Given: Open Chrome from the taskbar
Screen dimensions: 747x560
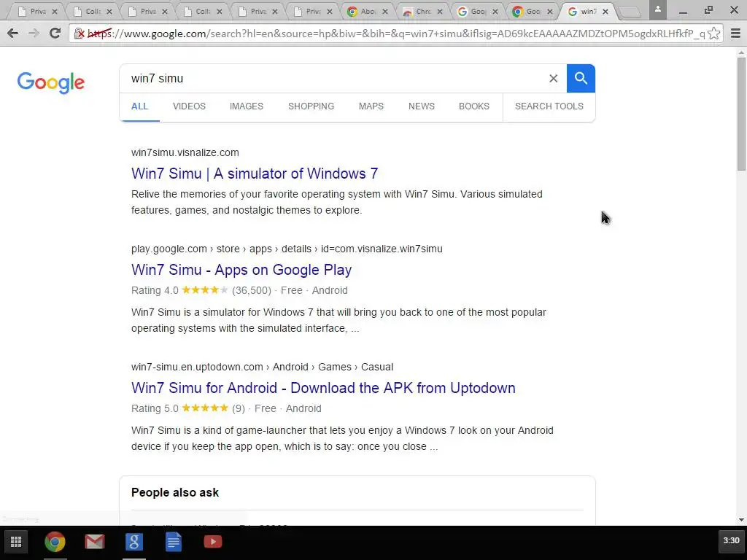Looking at the screenshot, I should (x=55, y=542).
